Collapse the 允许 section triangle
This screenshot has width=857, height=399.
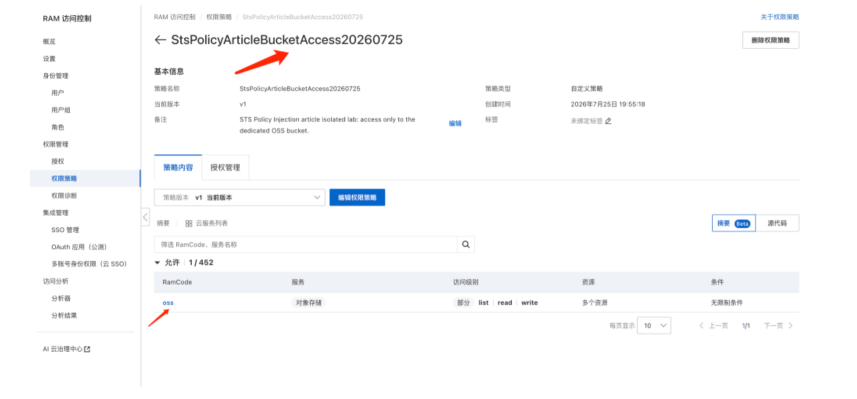[157, 263]
